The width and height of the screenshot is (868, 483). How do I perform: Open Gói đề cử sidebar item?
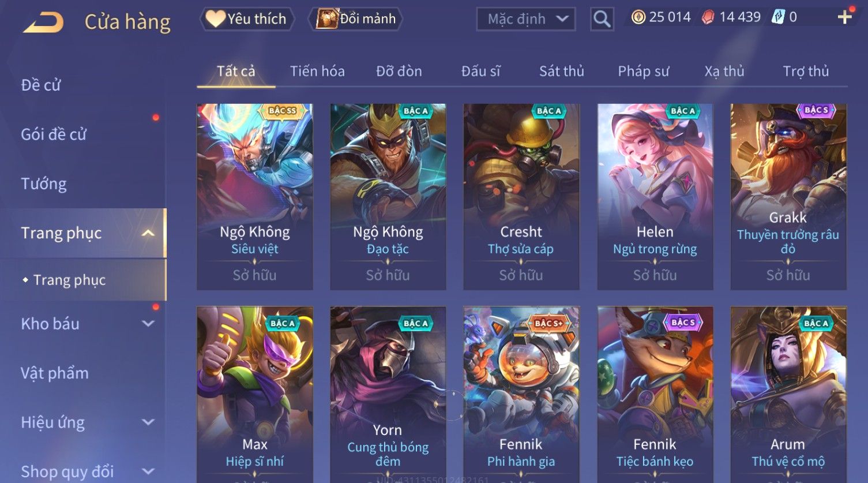[54, 134]
